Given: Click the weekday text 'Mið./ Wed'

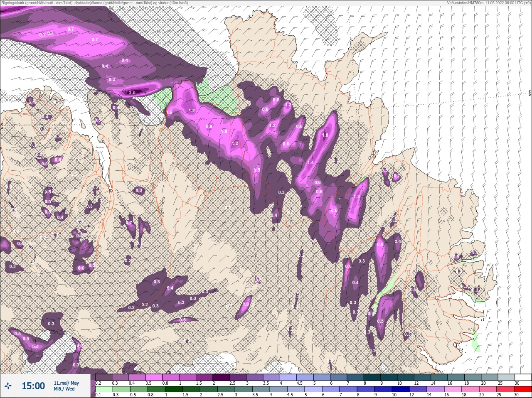Looking at the screenshot, I should pyautogui.click(x=64, y=389).
